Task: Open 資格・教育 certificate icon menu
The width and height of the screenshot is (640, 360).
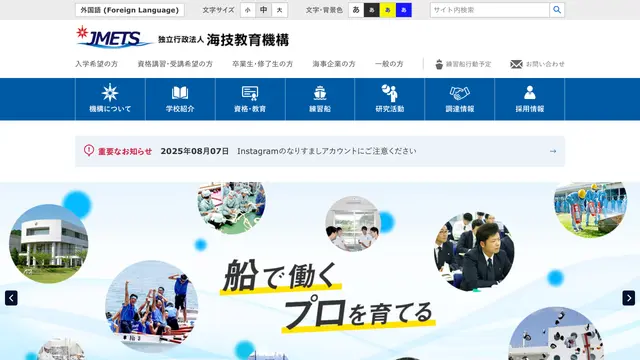Action: (250, 99)
